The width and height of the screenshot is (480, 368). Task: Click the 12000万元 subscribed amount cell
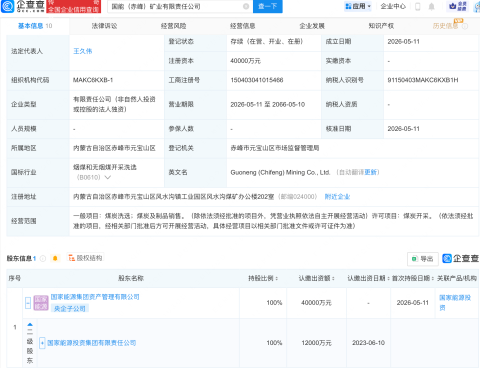coord(316,343)
